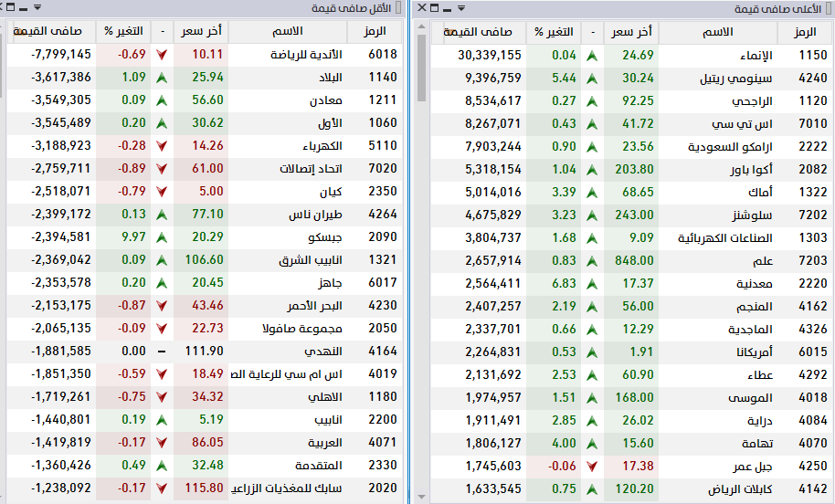Image resolution: width=835 pixels, height=504 pixels.
Task: Click the up arrow in ارامكو السعودية row
Action: coord(592,147)
